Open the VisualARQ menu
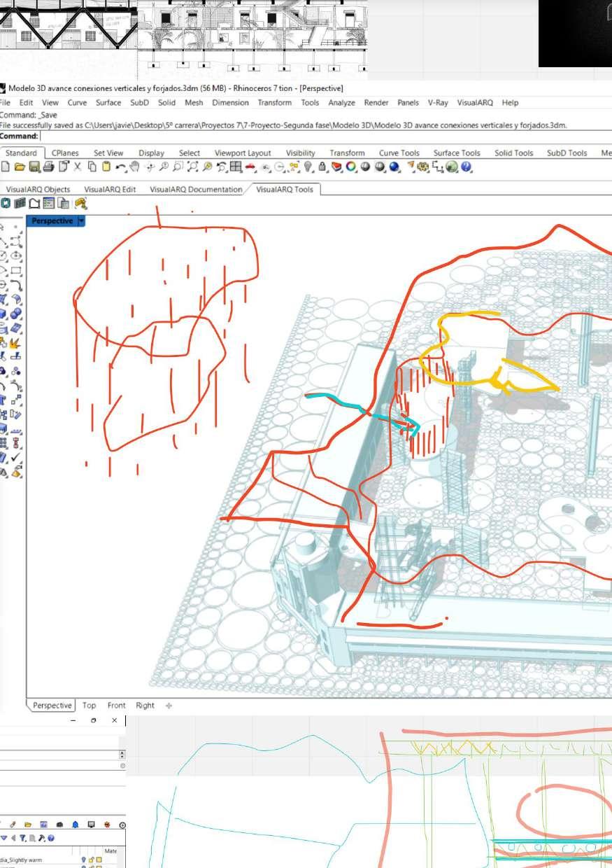Screen dimensions: 612x868 tap(475, 102)
